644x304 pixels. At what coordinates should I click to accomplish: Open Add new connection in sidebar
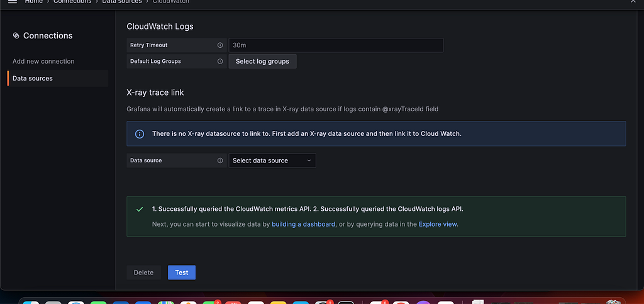coord(43,61)
